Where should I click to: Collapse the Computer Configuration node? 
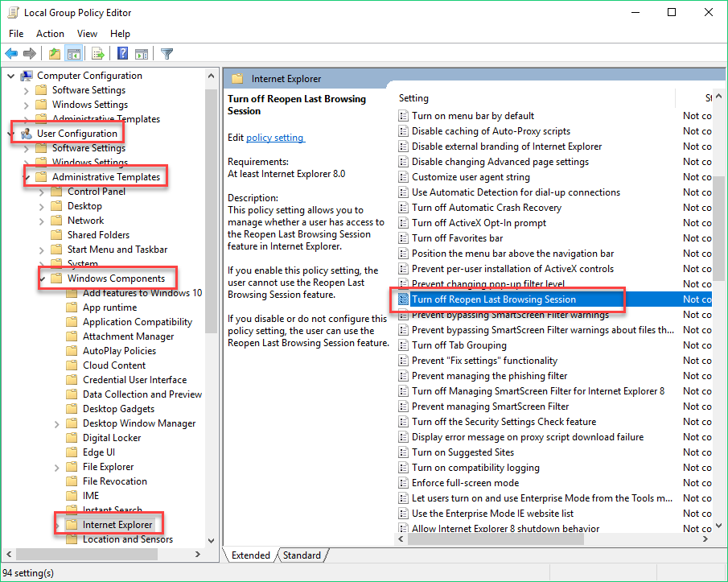pyautogui.click(x=11, y=76)
